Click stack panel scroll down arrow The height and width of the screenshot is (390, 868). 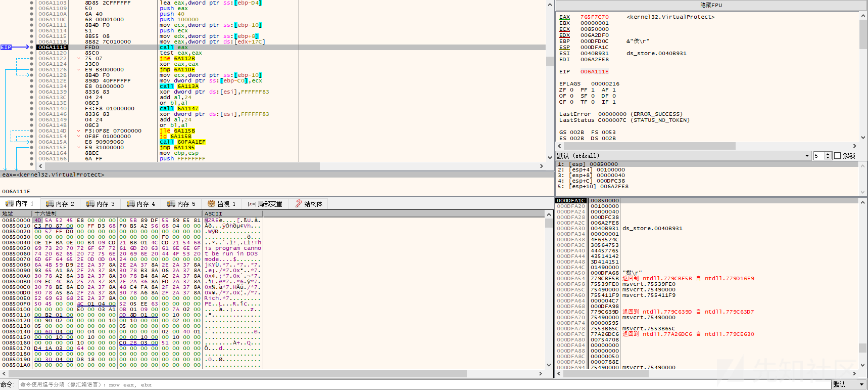(863, 364)
